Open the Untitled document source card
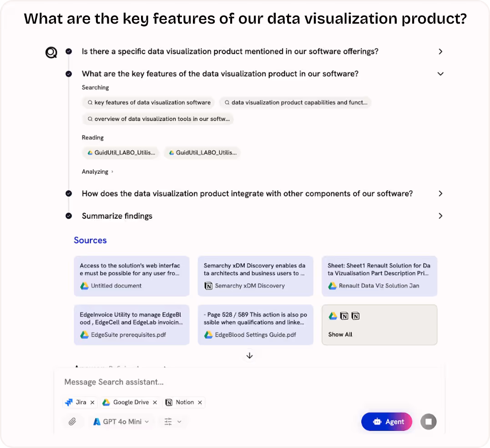 (131, 276)
